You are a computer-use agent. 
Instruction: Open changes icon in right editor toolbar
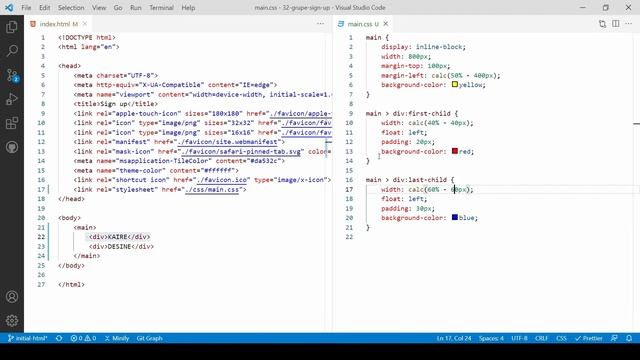click(x=602, y=24)
